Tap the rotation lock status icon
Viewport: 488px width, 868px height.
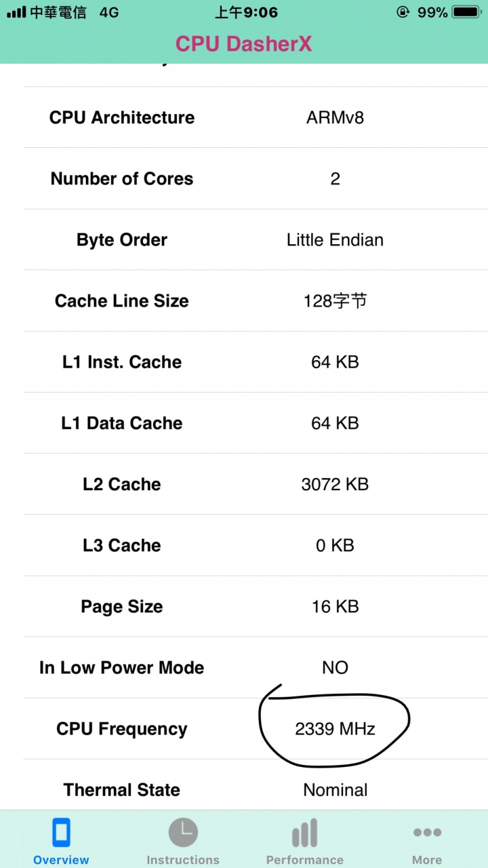[403, 12]
